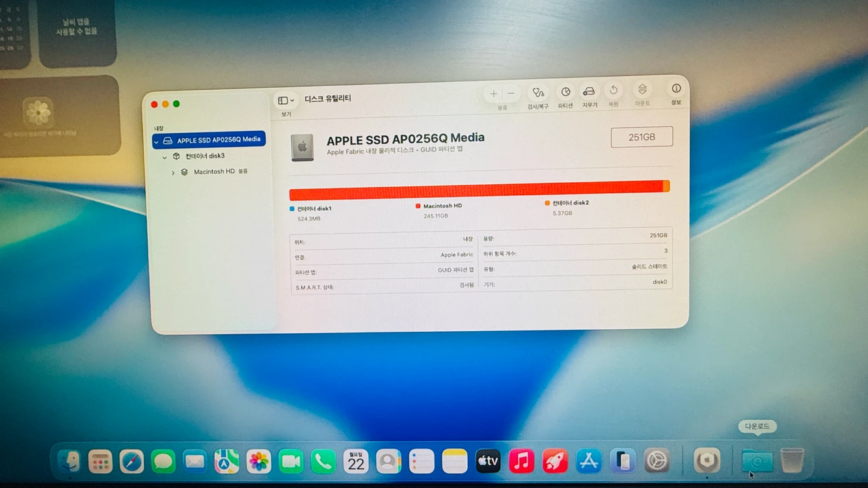Click the S.M.A.R.T. 상태 row
The height and width of the screenshot is (488, 868).
point(384,286)
